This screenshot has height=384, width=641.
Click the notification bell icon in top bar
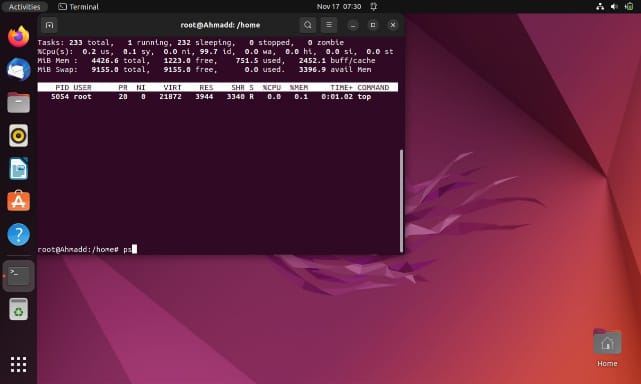pyautogui.click(x=374, y=7)
